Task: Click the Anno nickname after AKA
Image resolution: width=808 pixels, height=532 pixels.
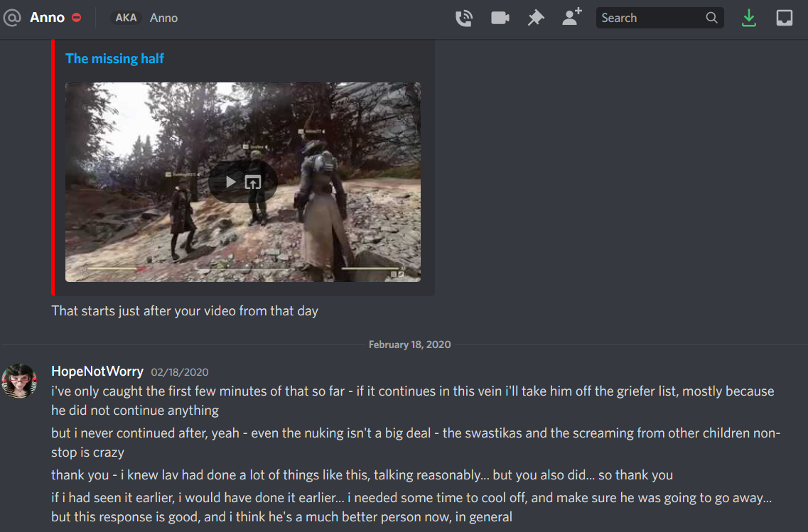Action: pyautogui.click(x=163, y=18)
